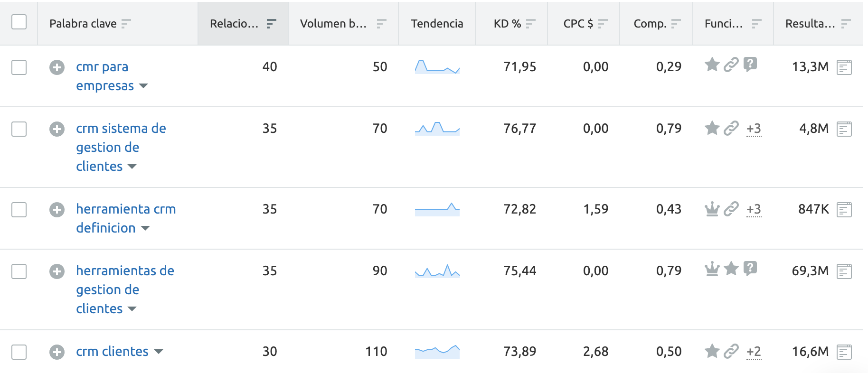Click question mark icon in first row
Screen dimensions: 868x373
pyautogui.click(x=750, y=64)
